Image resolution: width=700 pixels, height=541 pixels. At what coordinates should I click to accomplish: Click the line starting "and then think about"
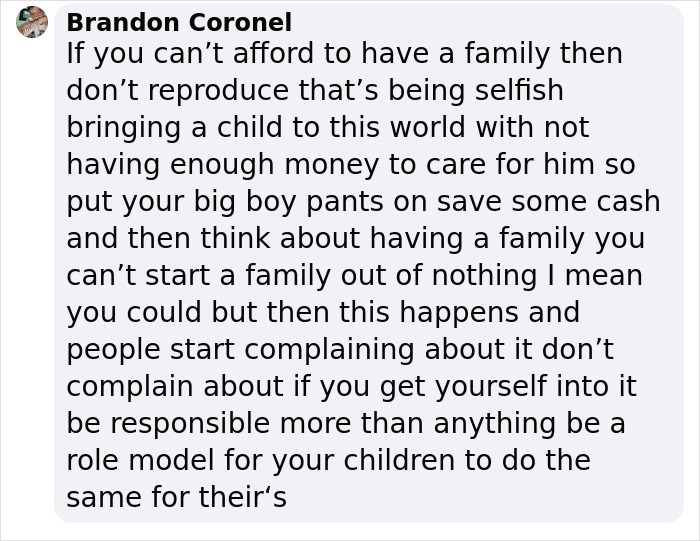click(355, 239)
